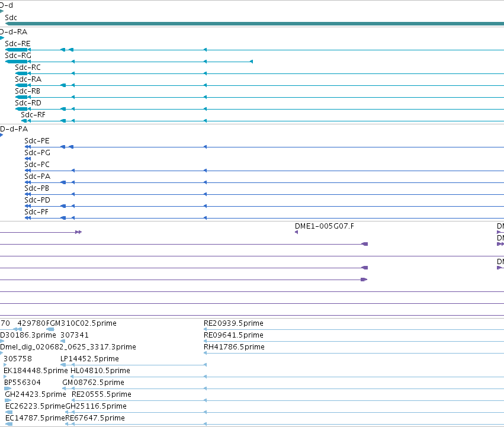Viewport: 504px width, 427px height.
Task: Click the exon block under GM310C02.5prime
Action: [50, 329]
